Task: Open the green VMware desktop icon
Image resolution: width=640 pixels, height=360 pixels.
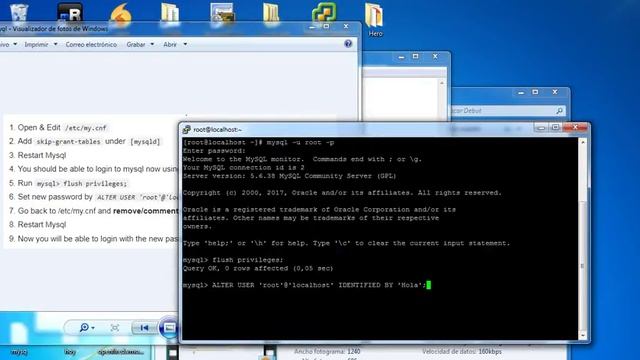Action: point(324,12)
